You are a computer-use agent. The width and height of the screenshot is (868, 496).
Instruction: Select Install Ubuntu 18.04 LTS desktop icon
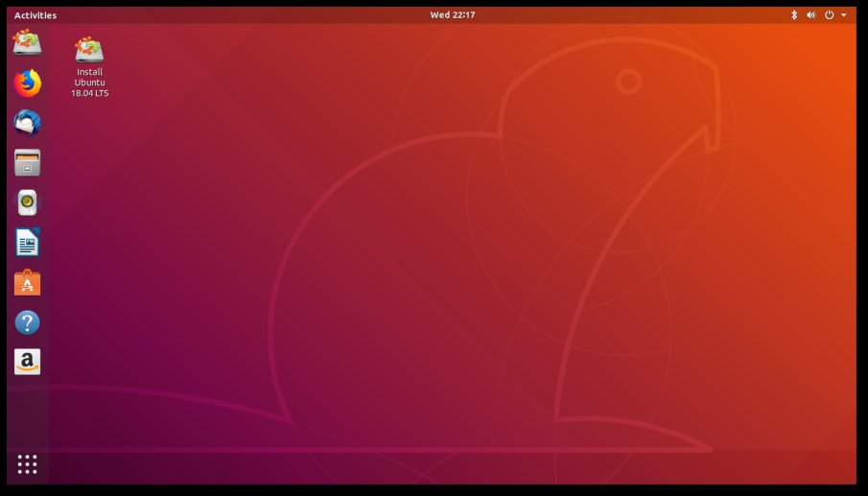(90, 67)
